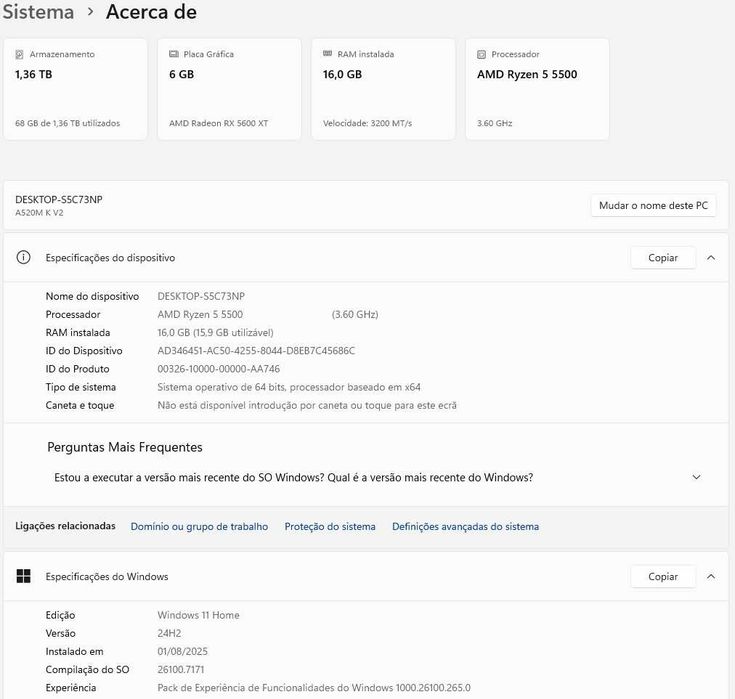Click Mudar o nome deste PC
Image resolution: width=735 pixels, height=699 pixels.
(x=653, y=205)
